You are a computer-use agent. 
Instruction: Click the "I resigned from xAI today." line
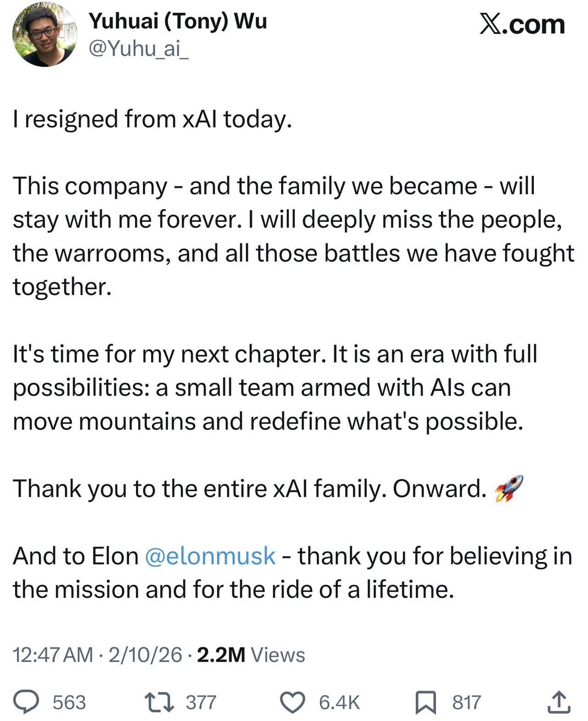(x=153, y=119)
